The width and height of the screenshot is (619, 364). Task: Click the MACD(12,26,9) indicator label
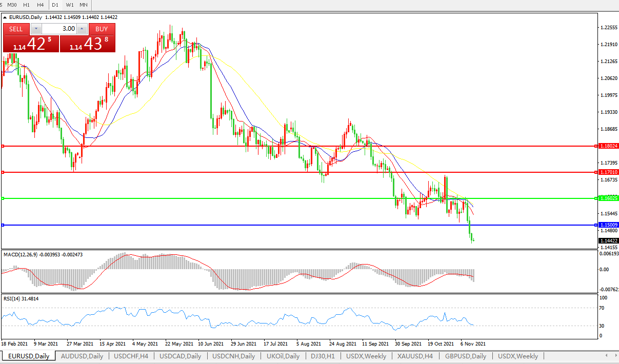tap(19, 254)
